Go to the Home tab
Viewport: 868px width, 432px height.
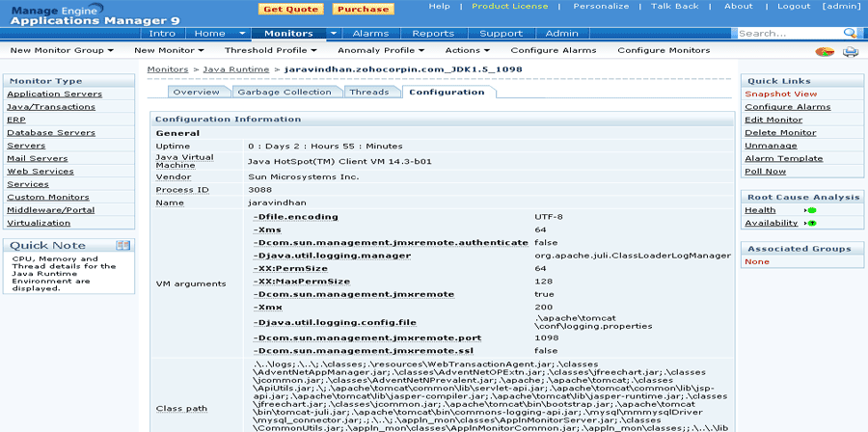[210, 33]
